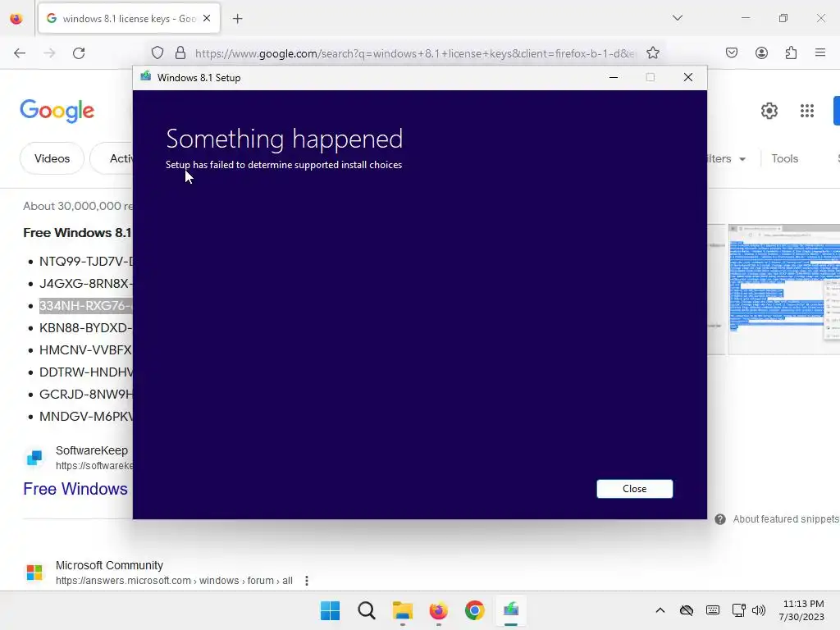The width and height of the screenshot is (840, 630).
Task: List all tabs with the chevron dropdown
Action: [677, 18]
